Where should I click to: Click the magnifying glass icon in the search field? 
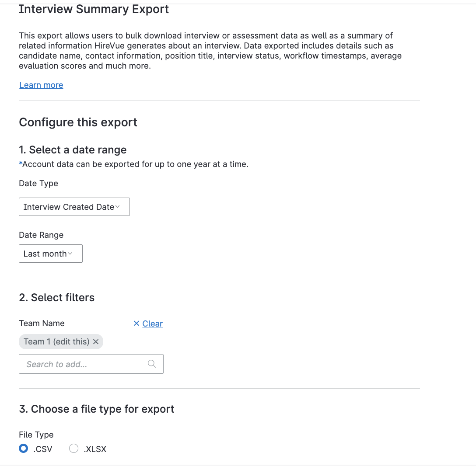(x=152, y=364)
